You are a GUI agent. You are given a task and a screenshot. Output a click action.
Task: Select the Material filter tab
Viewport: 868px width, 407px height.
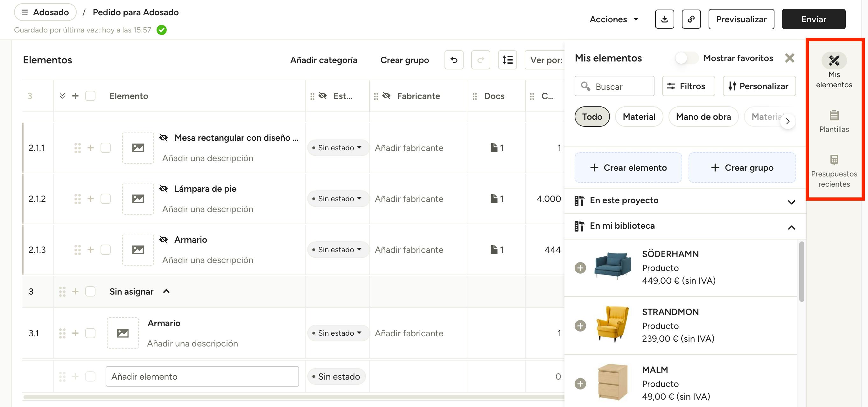point(639,117)
